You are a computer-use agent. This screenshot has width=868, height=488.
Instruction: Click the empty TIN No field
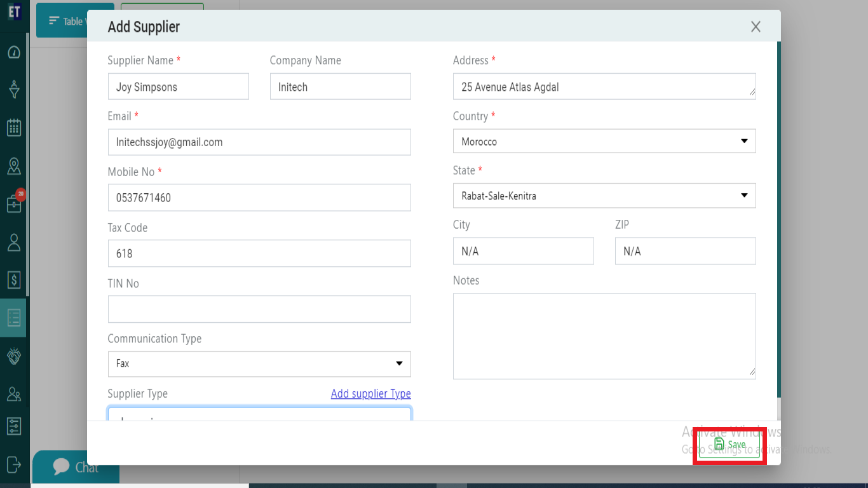click(259, 309)
